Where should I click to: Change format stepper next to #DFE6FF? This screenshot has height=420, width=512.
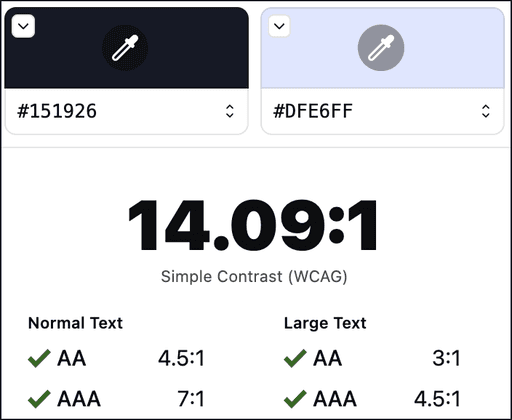pos(486,111)
